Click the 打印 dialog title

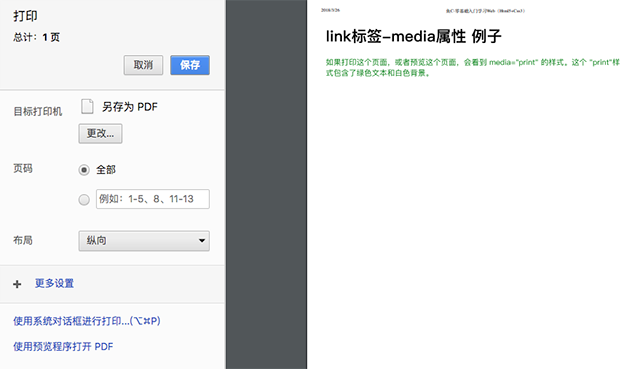[x=25, y=16]
